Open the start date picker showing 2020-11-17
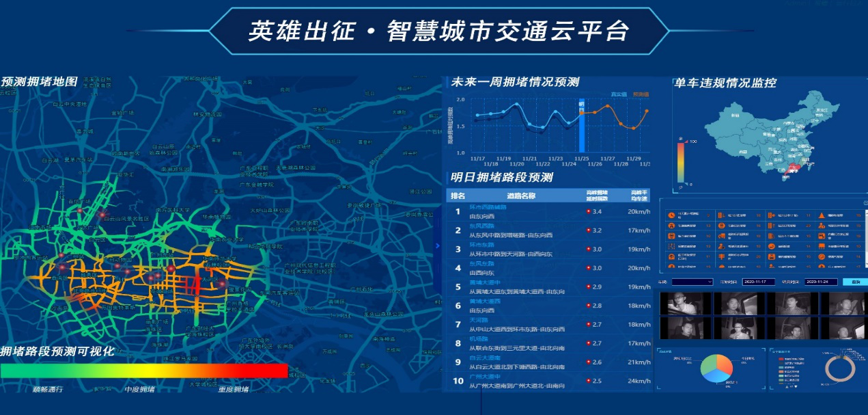Screen dimensions: 868x415 pos(758,282)
